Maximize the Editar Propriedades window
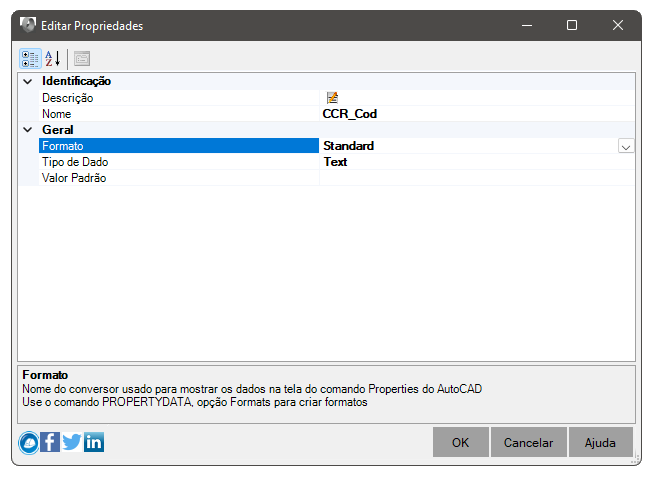 pyautogui.click(x=572, y=25)
